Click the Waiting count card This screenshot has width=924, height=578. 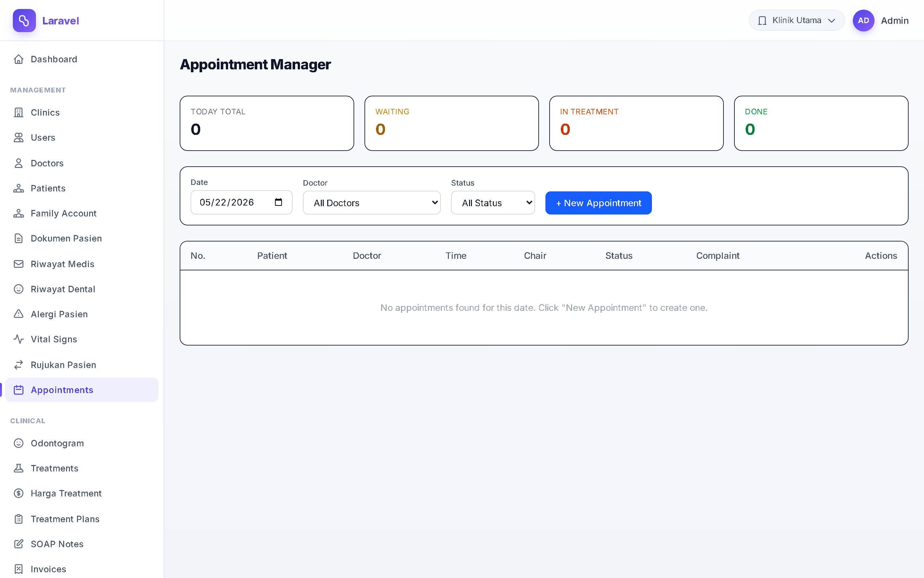(x=452, y=123)
